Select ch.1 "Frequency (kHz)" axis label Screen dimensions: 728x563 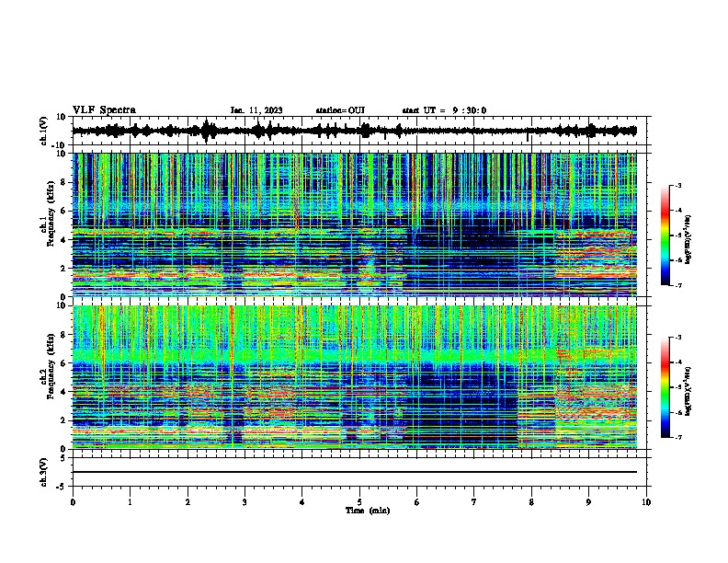click(51, 213)
